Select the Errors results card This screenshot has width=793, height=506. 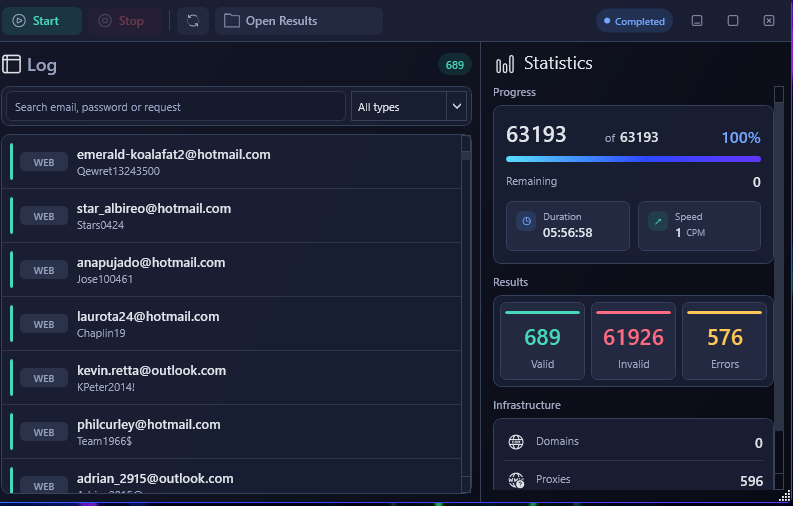(x=724, y=341)
